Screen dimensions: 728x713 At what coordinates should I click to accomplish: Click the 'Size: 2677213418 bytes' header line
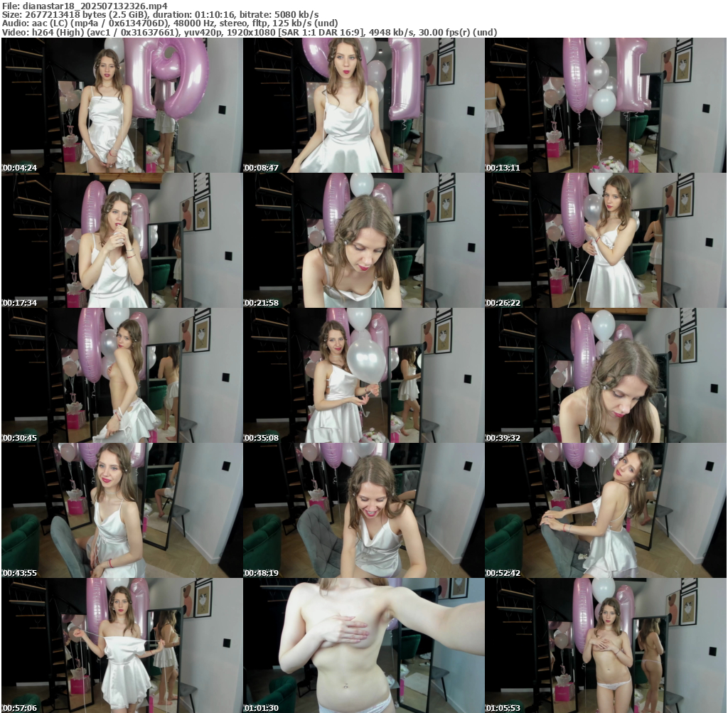coord(160,14)
